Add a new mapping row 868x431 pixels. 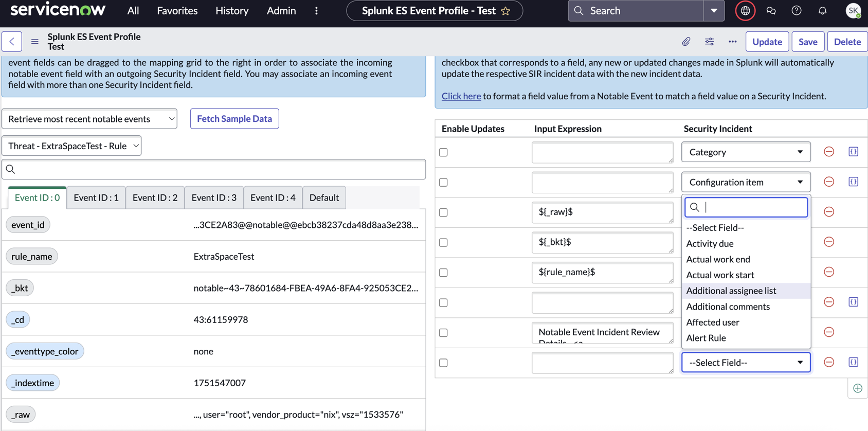[858, 388]
